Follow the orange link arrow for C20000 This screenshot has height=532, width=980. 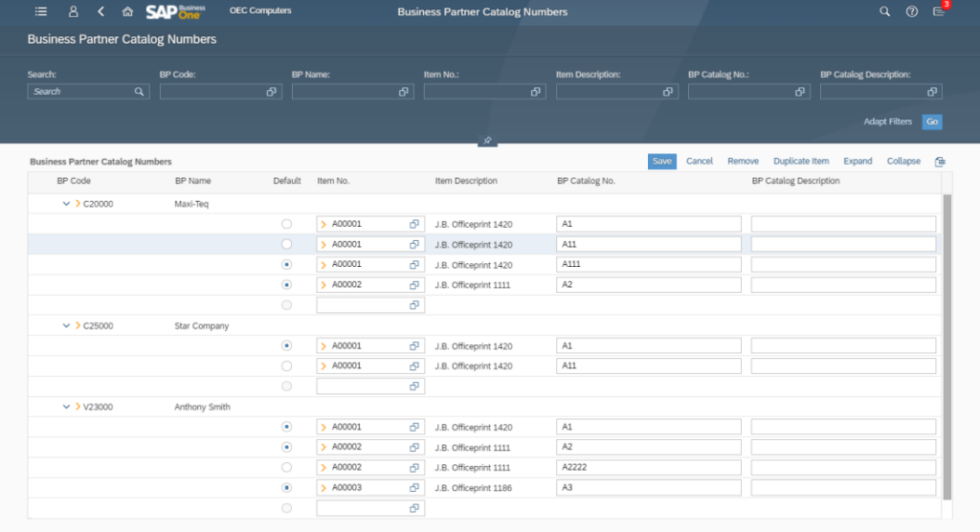78,204
